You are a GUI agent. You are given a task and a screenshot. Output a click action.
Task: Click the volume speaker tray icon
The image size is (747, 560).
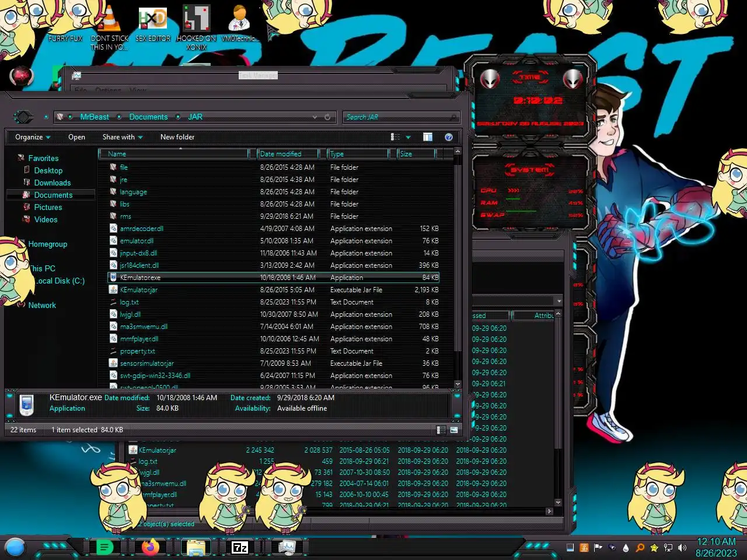pyautogui.click(x=682, y=548)
